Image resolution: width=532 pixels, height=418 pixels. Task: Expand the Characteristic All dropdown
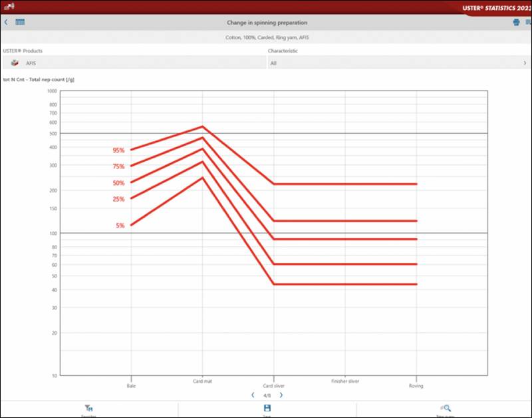pos(398,63)
